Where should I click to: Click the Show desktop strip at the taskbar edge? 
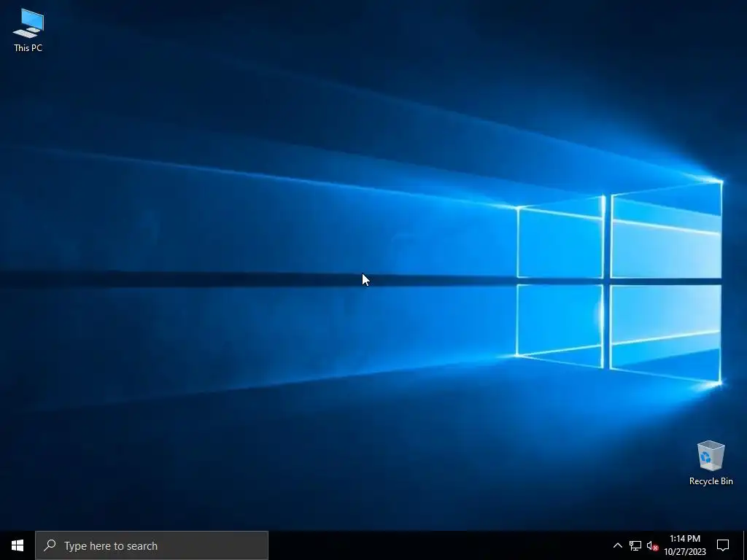pyautogui.click(x=745, y=545)
